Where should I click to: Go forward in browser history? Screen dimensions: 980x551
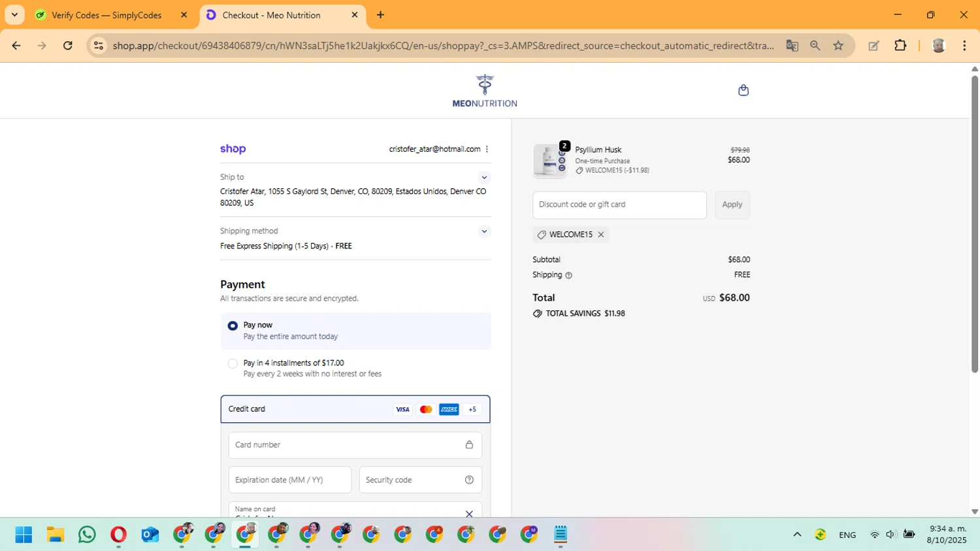(x=42, y=46)
